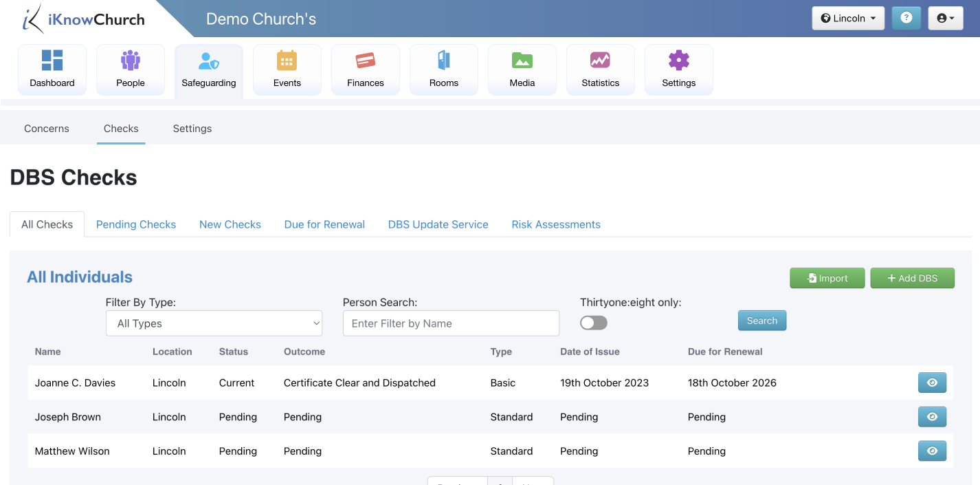Click the Add DBS button
980x485 pixels.
[x=912, y=278]
